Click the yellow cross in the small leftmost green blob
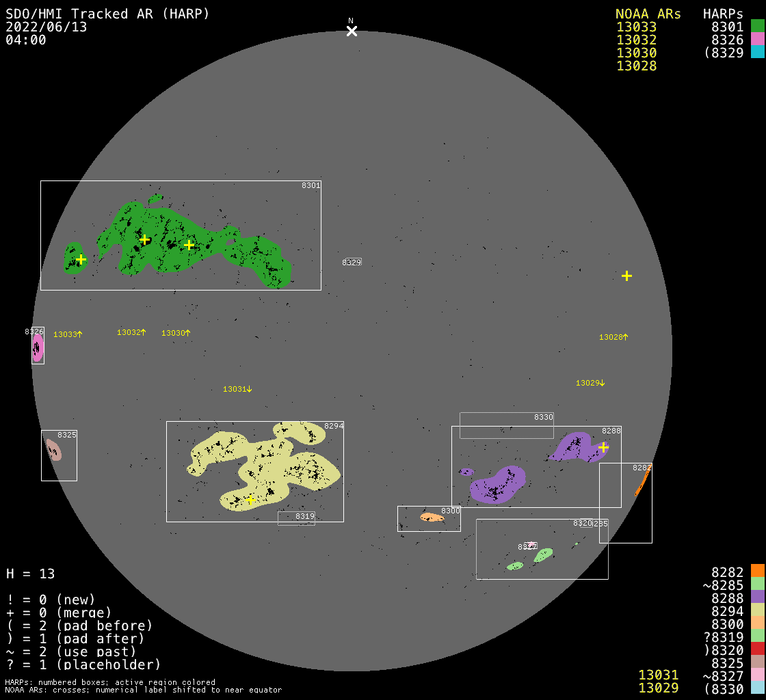766x700 pixels. pos(81,259)
